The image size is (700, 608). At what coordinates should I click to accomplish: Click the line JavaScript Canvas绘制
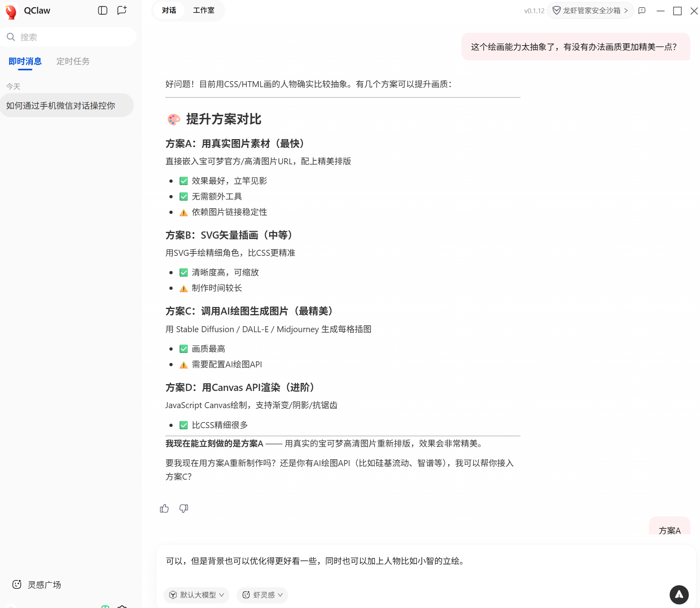tap(251, 405)
